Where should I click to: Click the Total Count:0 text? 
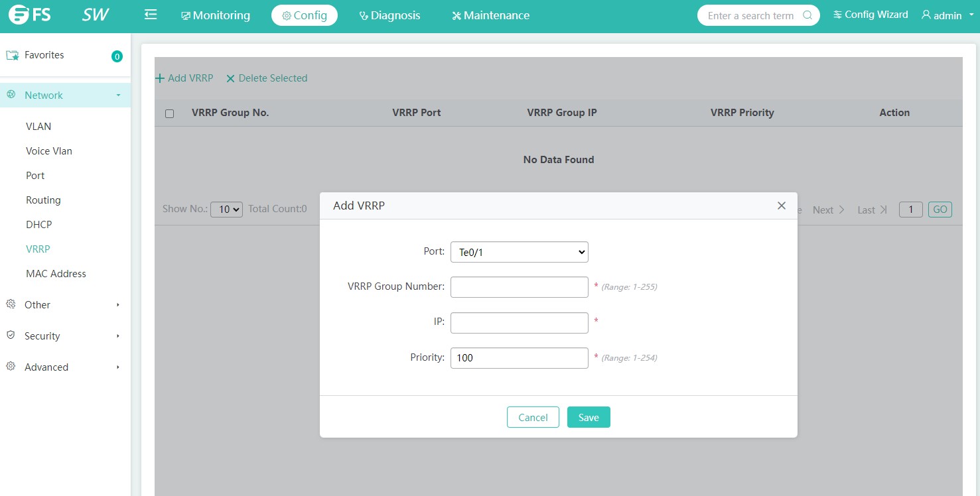(277, 209)
